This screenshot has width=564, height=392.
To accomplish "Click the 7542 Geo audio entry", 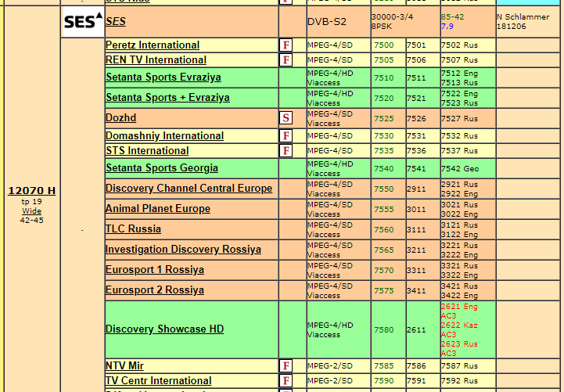I will tap(460, 169).
